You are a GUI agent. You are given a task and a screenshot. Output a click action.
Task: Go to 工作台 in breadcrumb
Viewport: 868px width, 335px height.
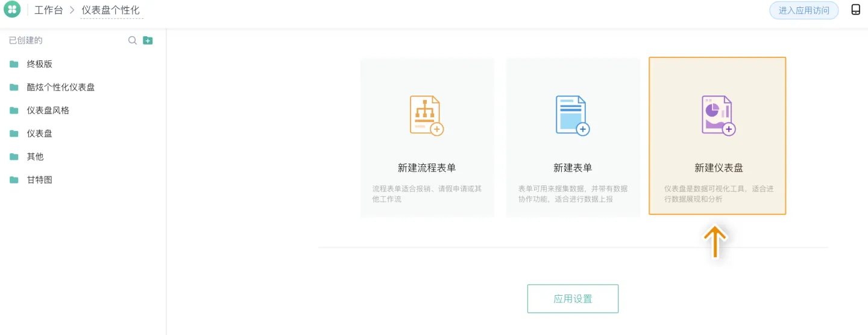point(49,10)
